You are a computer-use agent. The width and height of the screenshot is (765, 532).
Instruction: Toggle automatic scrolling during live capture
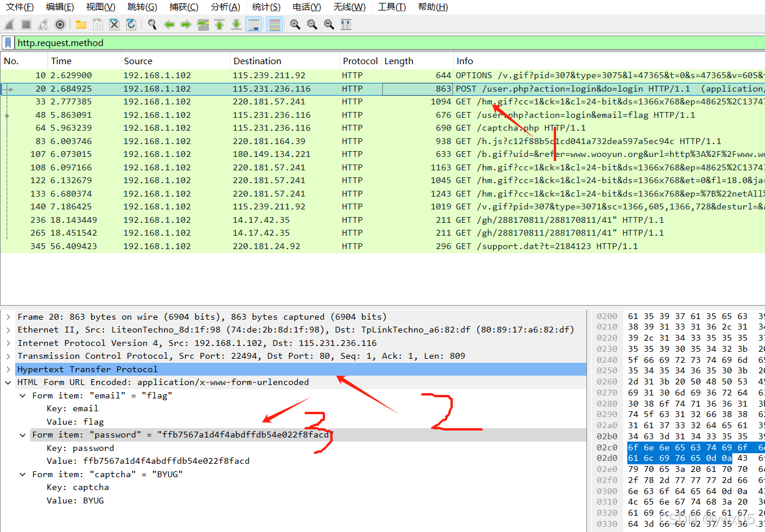pyautogui.click(x=254, y=24)
